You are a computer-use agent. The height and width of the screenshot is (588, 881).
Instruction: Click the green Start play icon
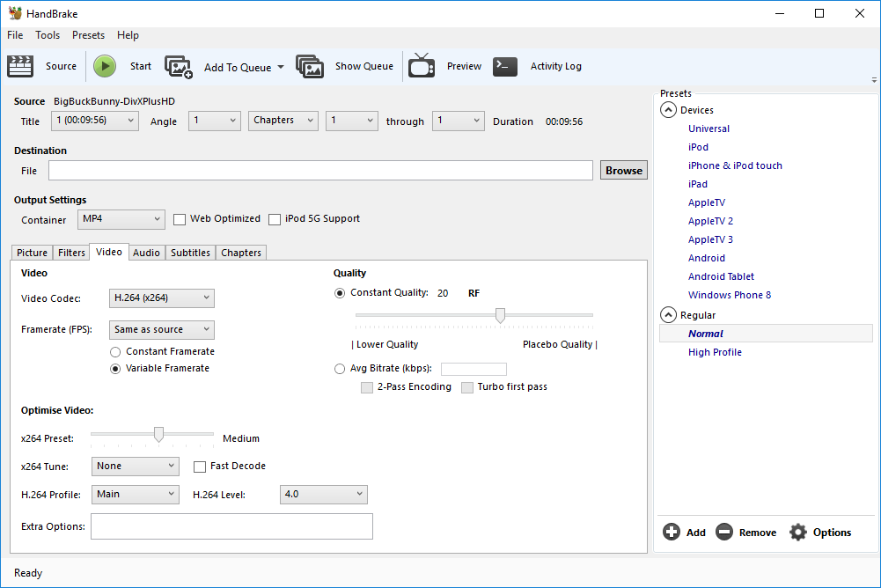pos(105,66)
